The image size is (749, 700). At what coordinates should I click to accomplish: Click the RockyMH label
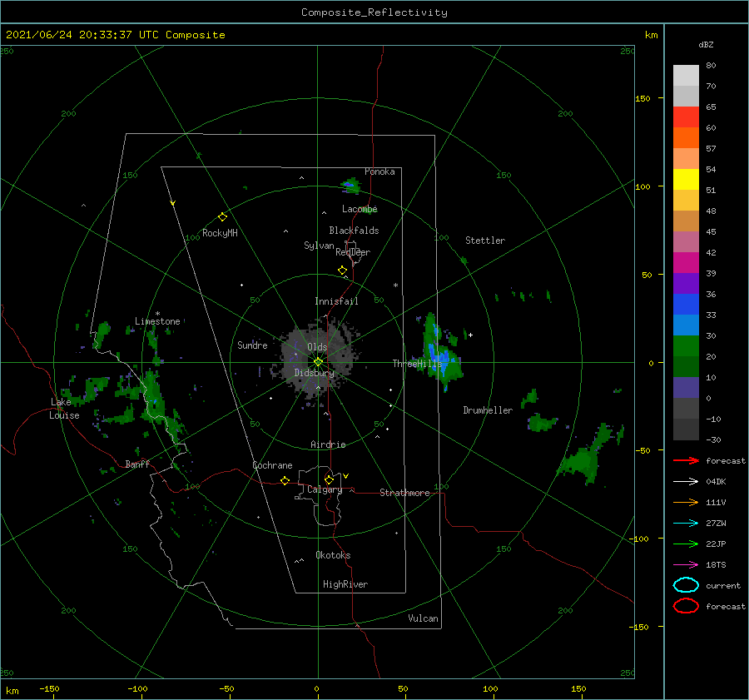pyautogui.click(x=220, y=233)
